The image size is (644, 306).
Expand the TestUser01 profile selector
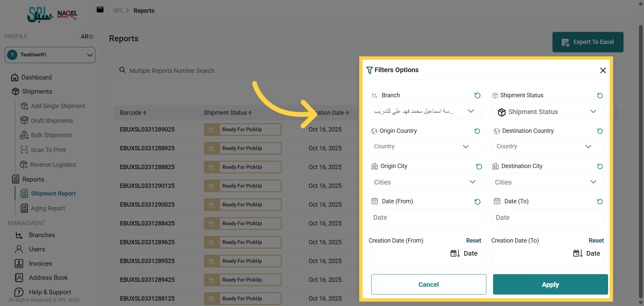[x=50, y=55]
